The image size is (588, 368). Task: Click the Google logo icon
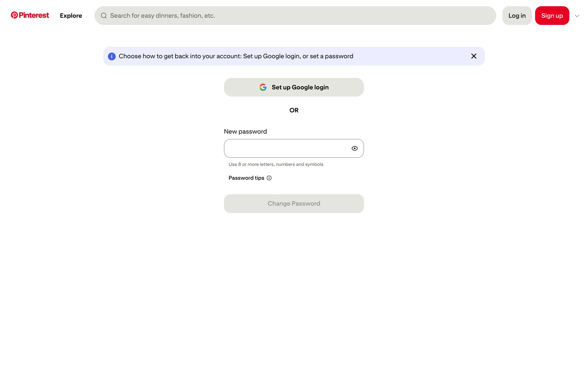(x=263, y=87)
